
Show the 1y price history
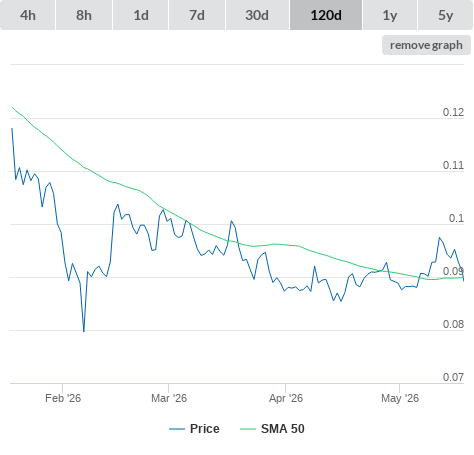point(390,15)
